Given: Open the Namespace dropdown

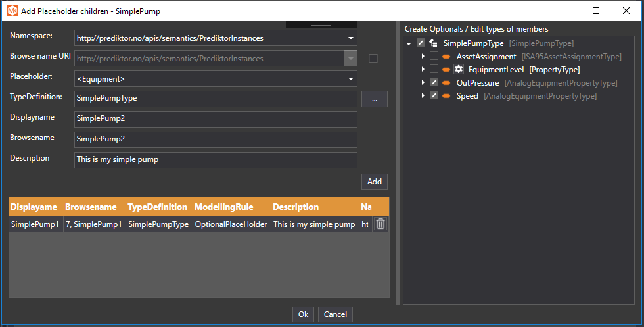Looking at the screenshot, I should 351,38.
